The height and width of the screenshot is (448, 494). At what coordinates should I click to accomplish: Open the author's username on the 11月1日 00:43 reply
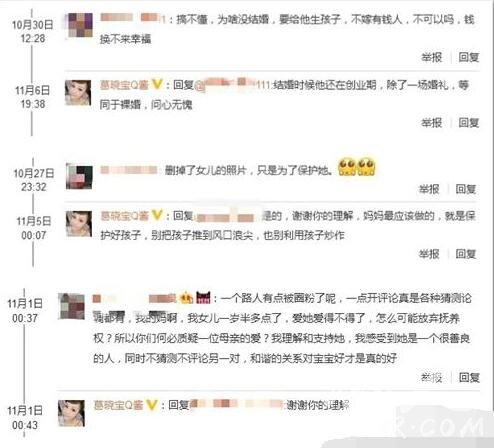(x=119, y=405)
